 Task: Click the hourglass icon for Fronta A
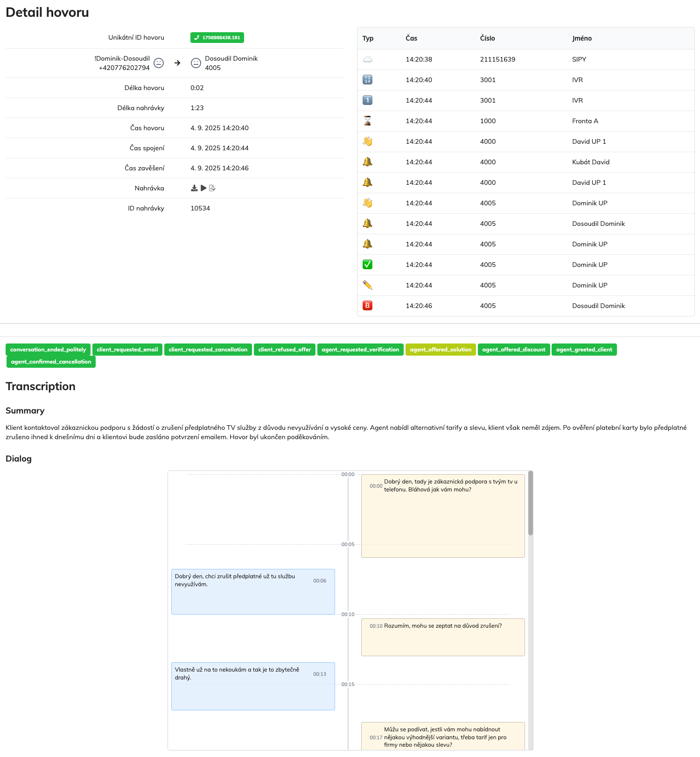click(x=368, y=121)
